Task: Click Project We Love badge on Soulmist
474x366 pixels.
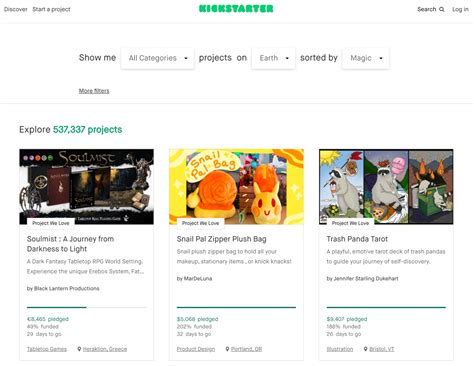Action: 51,223
